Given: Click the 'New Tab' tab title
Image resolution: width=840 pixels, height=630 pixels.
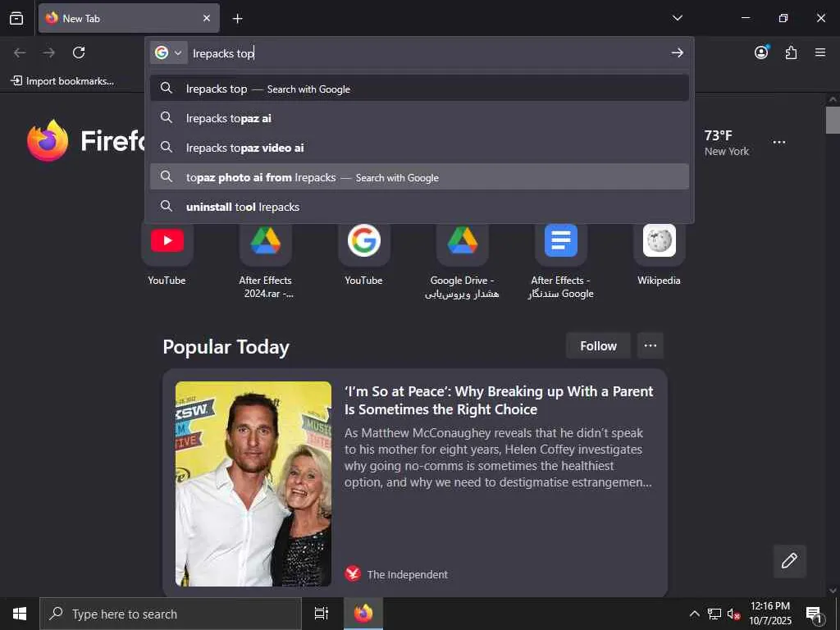Looking at the screenshot, I should [81, 18].
